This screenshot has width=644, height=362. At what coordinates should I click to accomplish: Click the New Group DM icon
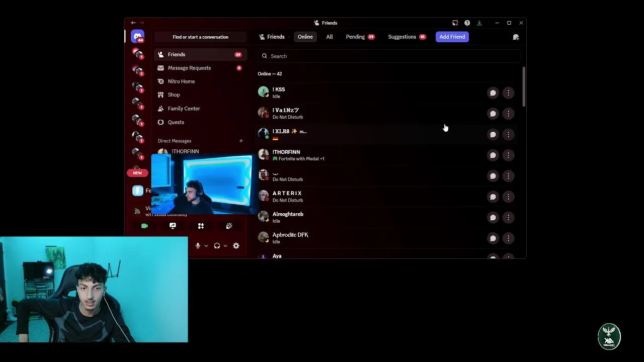pyautogui.click(x=516, y=37)
